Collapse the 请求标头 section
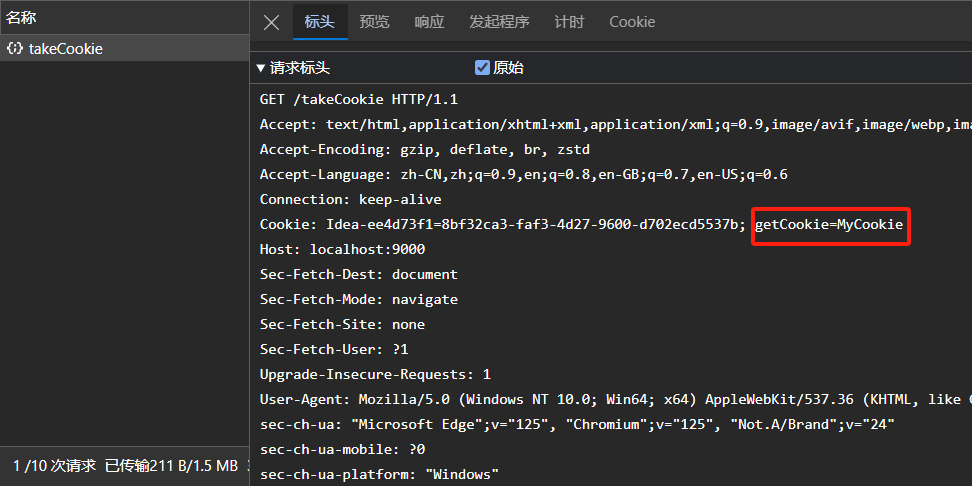Image resolution: width=972 pixels, height=486 pixels. point(262,68)
